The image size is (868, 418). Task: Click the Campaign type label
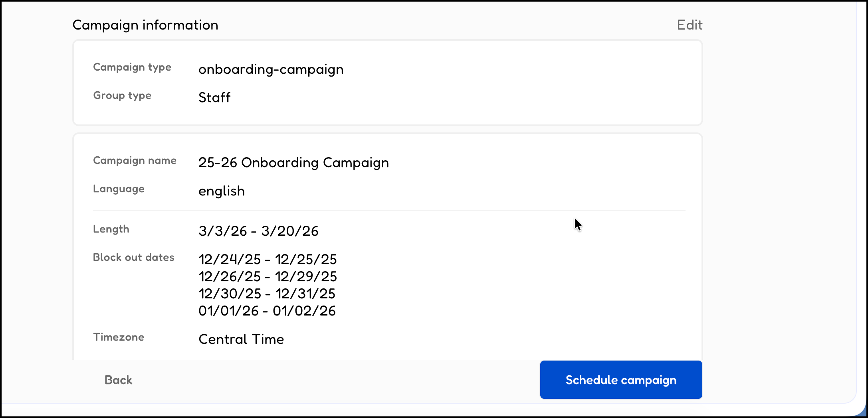click(132, 67)
